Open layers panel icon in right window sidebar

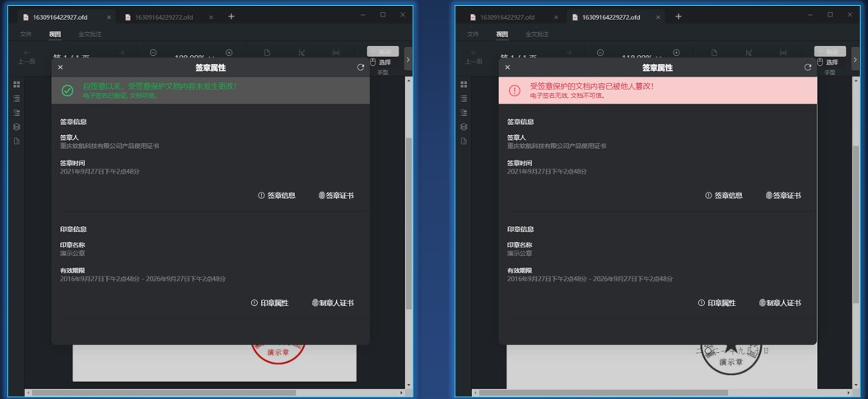[464, 127]
